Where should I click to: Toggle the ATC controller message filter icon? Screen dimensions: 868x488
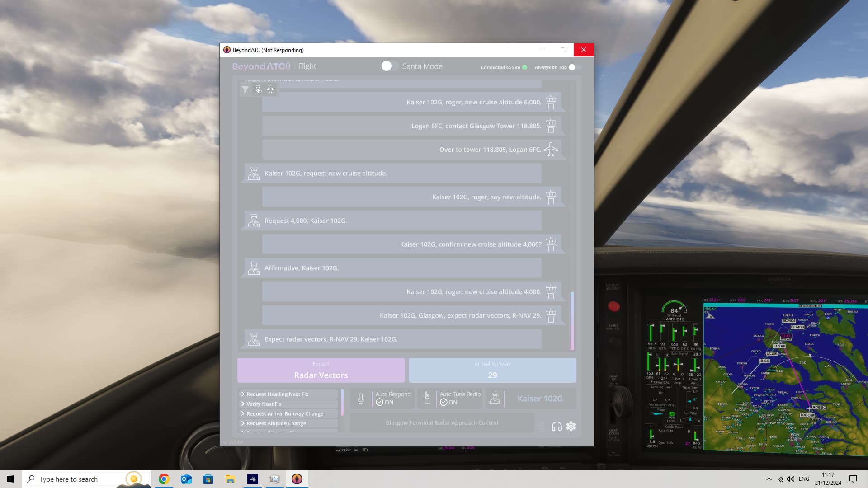click(x=258, y=89)
